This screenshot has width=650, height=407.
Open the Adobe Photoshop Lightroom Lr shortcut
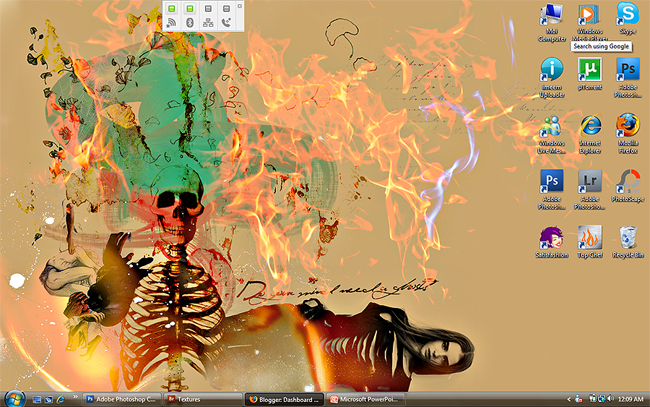click(x=589, y=189)
